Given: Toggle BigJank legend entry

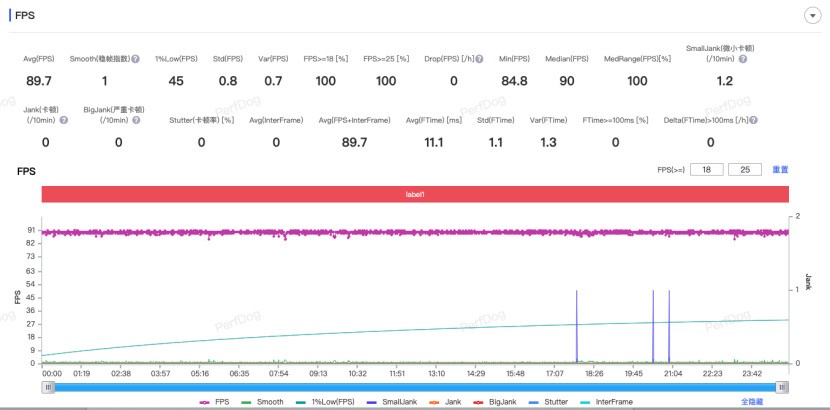Looking at the screenshot, I should pos(497,400).
